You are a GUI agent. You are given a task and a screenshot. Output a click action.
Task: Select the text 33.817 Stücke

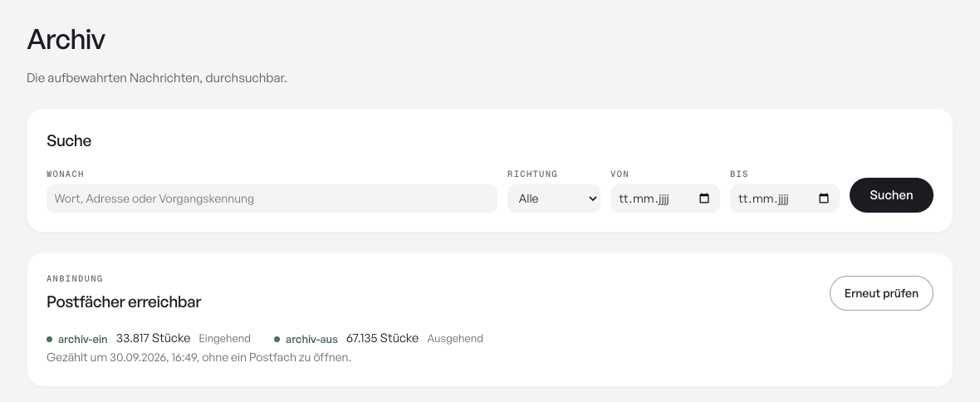tap(153, 338)
